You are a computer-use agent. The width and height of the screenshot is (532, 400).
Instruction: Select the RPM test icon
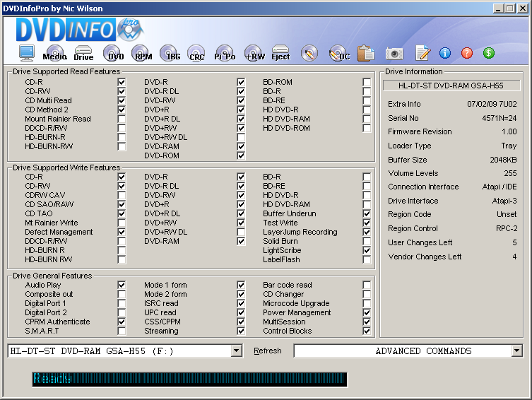143,54
